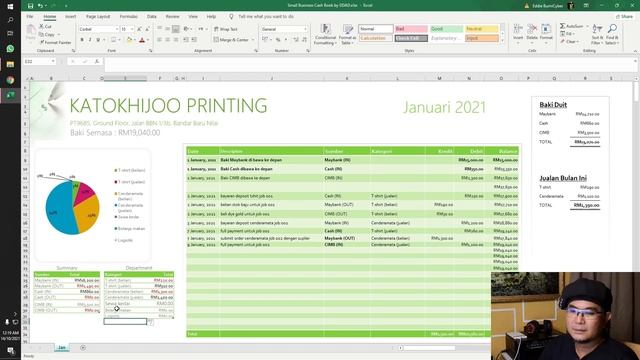Click the Insert cells icon
Image resolution: width=640 pixels, height=360 pixels.
pyautogui.click(x=518, y=29)
